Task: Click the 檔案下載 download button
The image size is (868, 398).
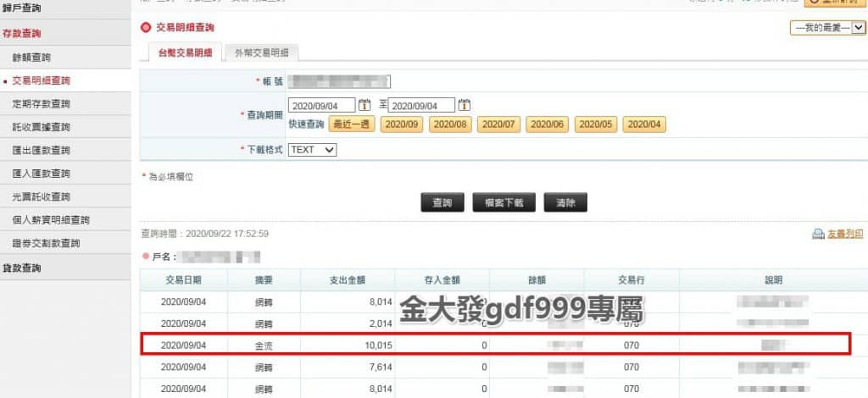Action: point(504,203)
